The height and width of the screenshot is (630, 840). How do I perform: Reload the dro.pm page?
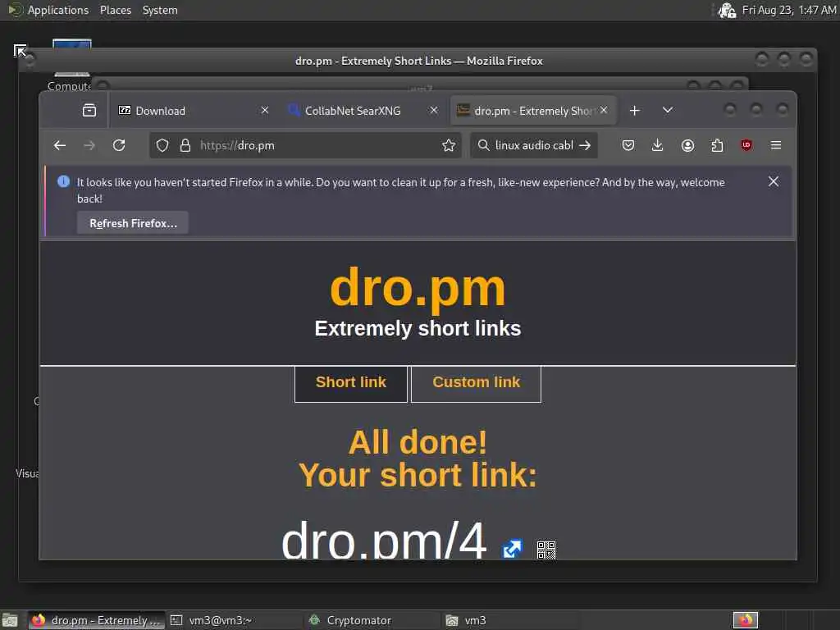point(119,145)
